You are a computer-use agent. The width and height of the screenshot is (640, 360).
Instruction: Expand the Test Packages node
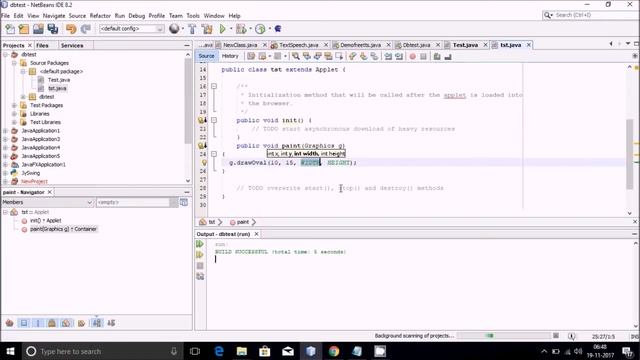coord(14,105)
